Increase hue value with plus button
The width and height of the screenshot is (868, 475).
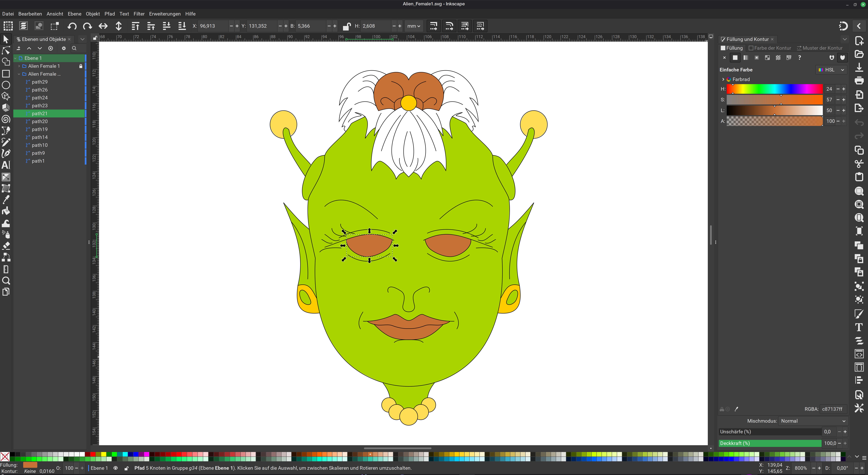pos(844,89)
